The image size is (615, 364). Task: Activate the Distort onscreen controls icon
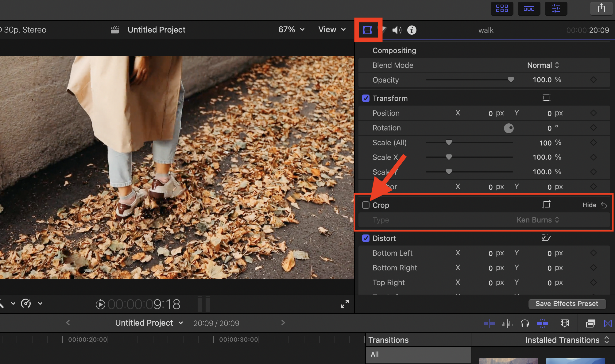tap(546, 238)
